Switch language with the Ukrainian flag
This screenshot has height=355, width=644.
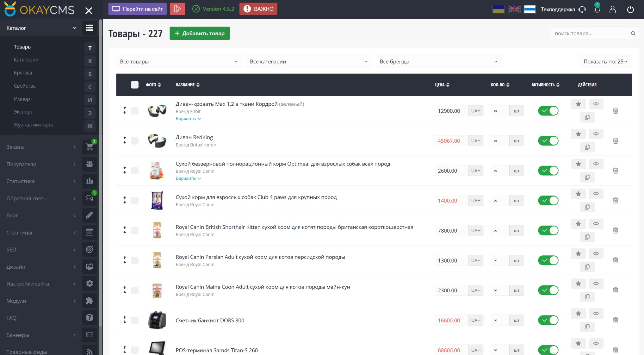[498, 9]
